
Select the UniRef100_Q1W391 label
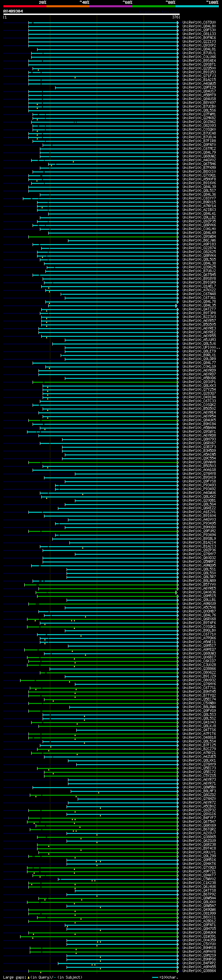pyautogui.click(x=199, y=936)
